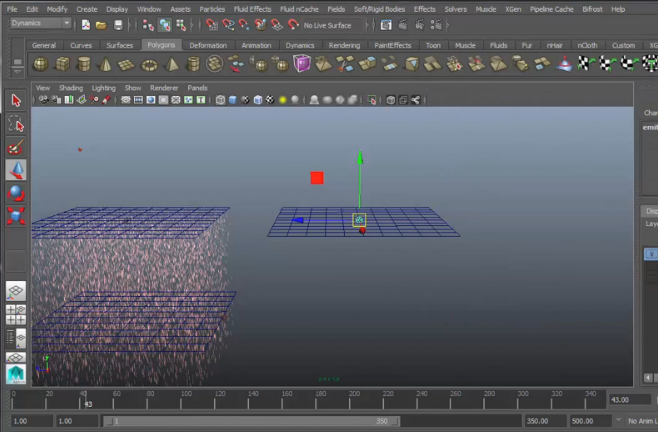Click the range slider end handle at 350

coord(395,421)
